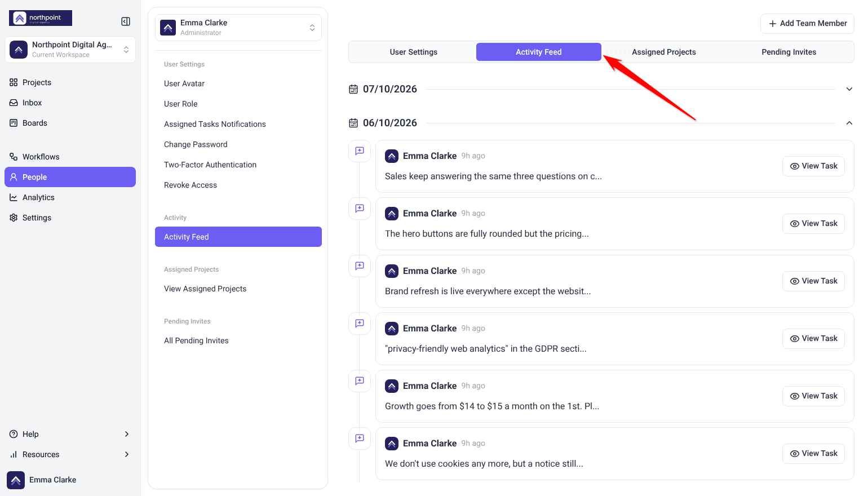Expand the Resources submenu chevron
Viewport: 868px width, 496px height.
click(x=127, y=454)
